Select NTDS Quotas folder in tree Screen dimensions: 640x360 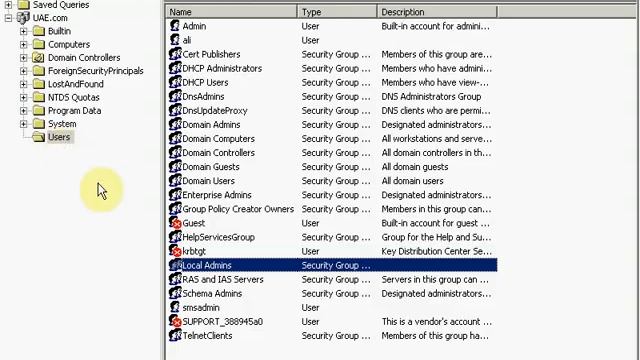pyautogui.click(x=74, y=97)
